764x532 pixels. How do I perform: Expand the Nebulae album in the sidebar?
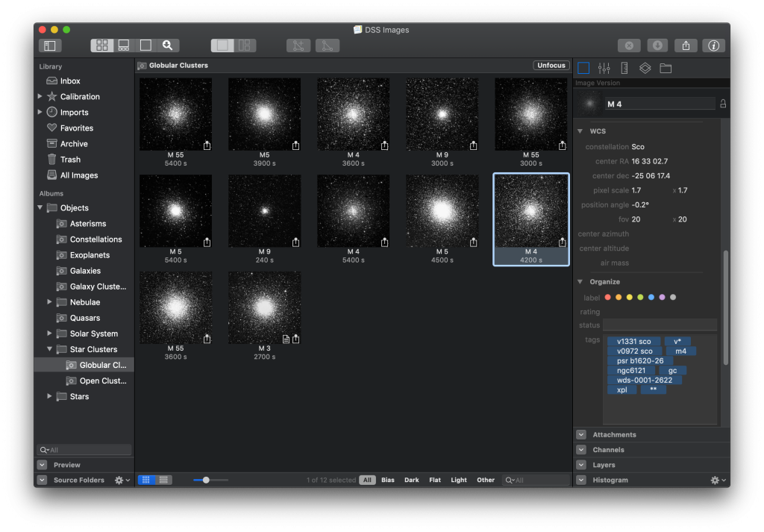[x=49, y=301]
